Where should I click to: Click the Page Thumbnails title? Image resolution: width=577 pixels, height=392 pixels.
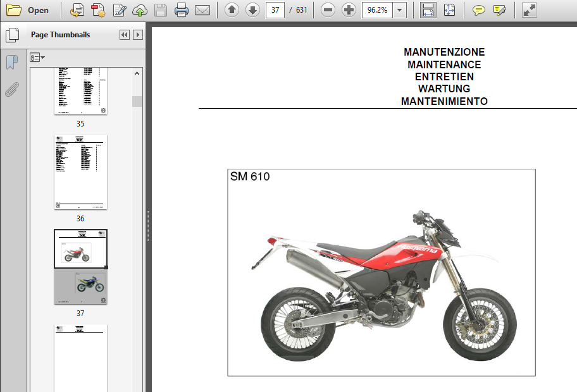click(x=60, y=35)
